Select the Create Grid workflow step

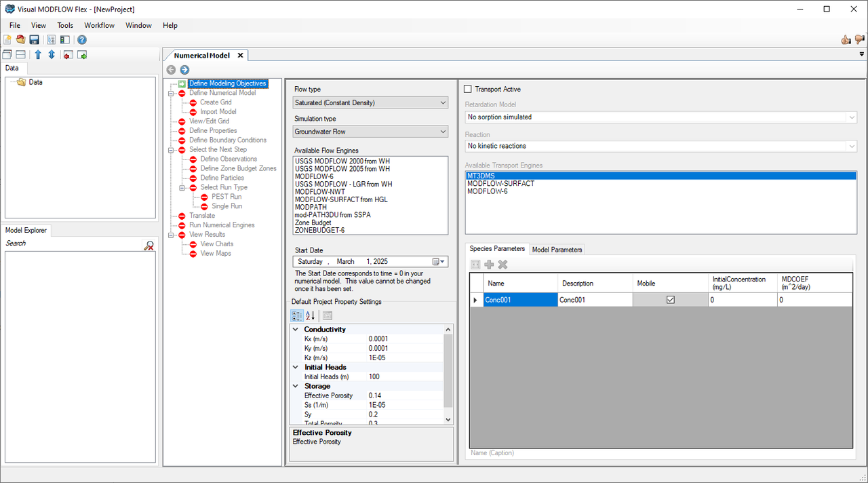tap(216, 102)
